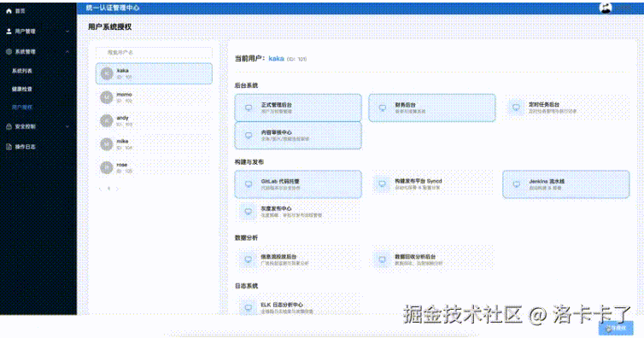Screen dimensions: 644x338
Task: Deselect the 正式管理后台 system card
Action: [298, 108]
